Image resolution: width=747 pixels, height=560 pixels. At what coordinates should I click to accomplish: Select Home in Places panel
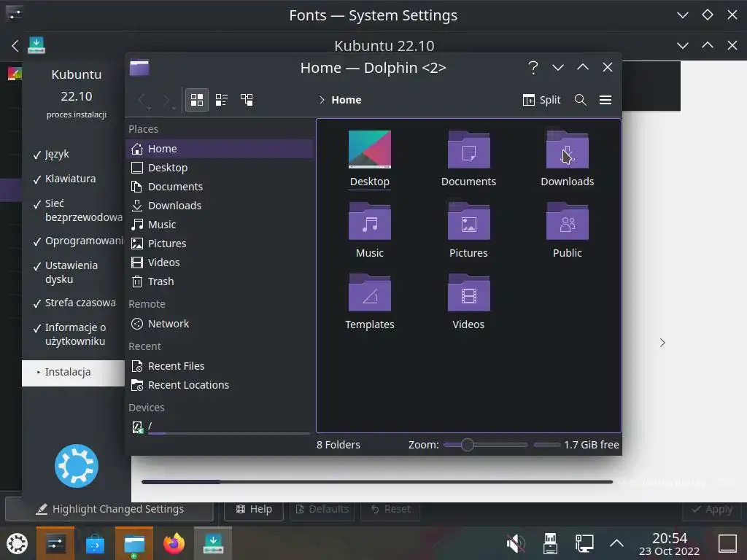coord(219,149)
